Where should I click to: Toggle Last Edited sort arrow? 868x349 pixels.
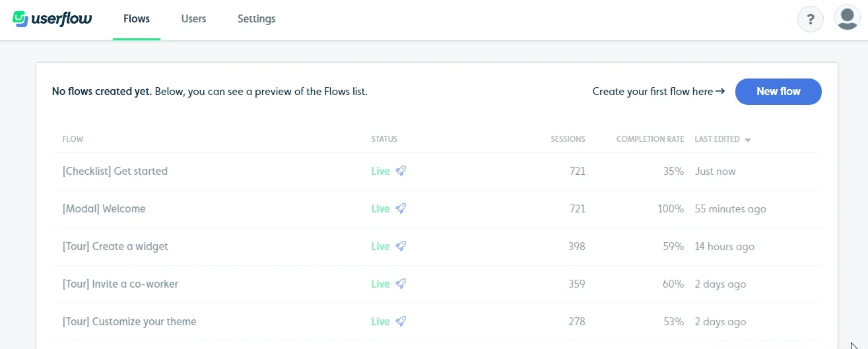coord(748,140)
